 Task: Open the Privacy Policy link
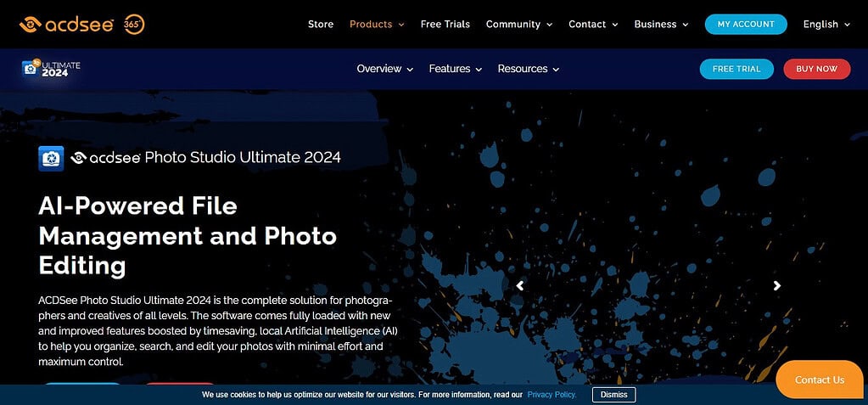552,395
